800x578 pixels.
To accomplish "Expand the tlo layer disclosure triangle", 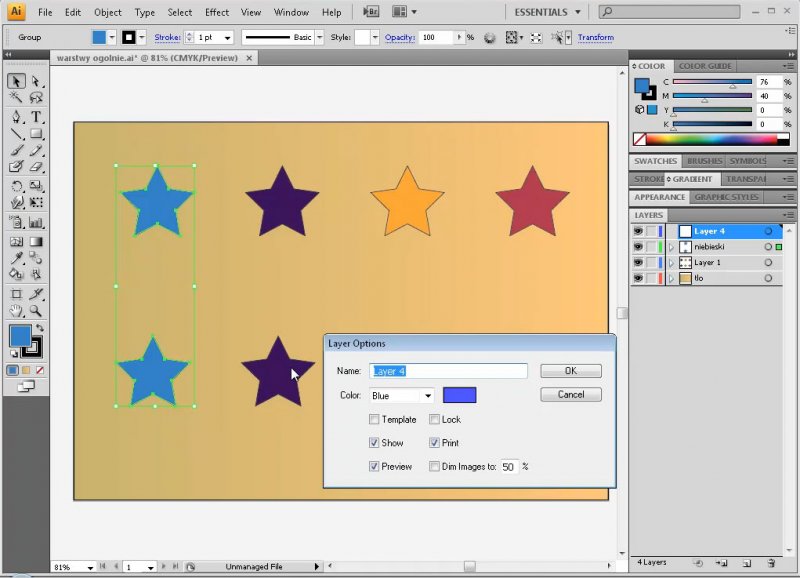I will 671,279.
